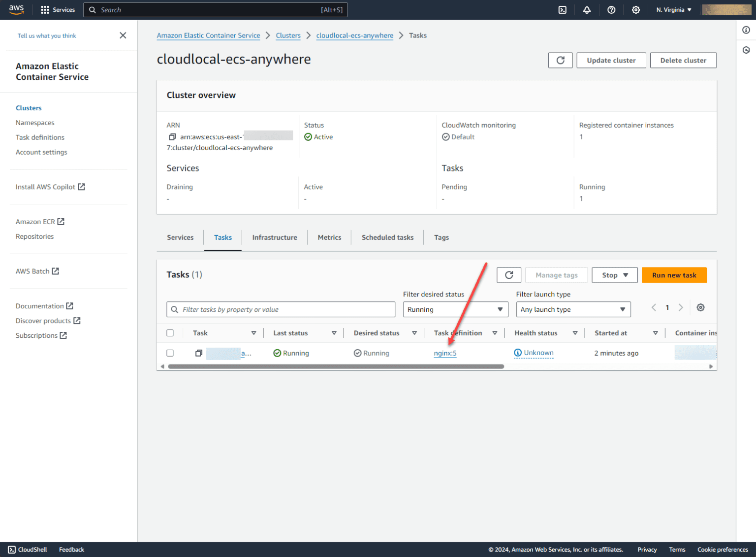Click the Run new task button
This screenshot has height=557, width=756.
[674, 275]
